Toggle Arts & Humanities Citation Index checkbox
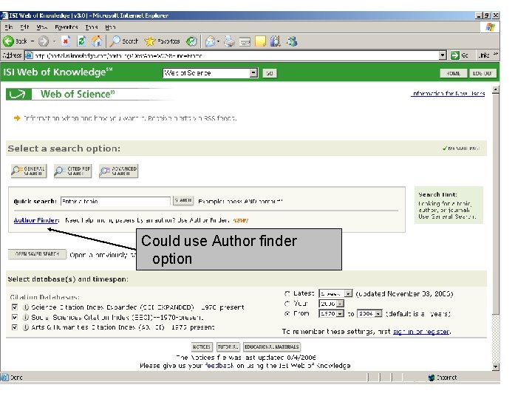Viewport: 532px width, 399px height. [15, 327]
